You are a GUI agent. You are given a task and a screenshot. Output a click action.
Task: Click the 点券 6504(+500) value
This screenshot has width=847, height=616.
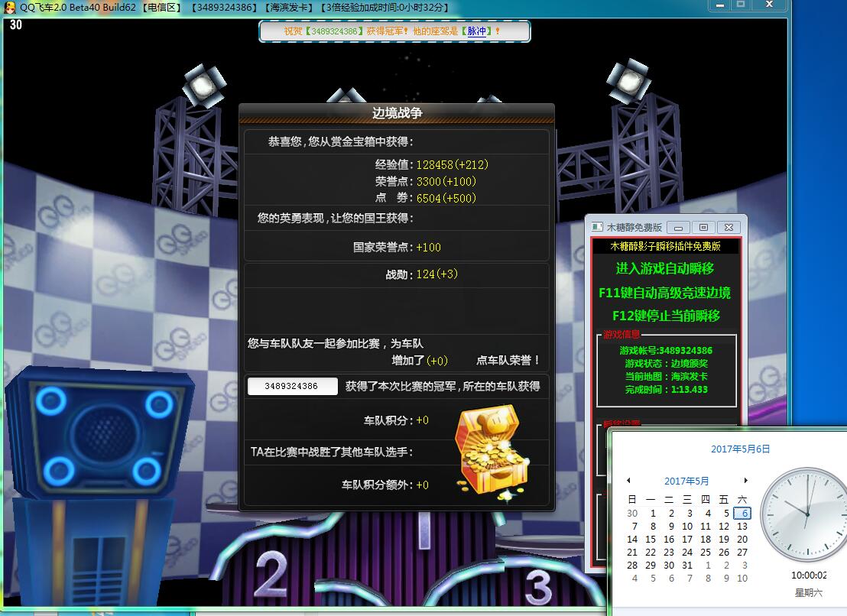pyautogui.click(x=446, y=198)
